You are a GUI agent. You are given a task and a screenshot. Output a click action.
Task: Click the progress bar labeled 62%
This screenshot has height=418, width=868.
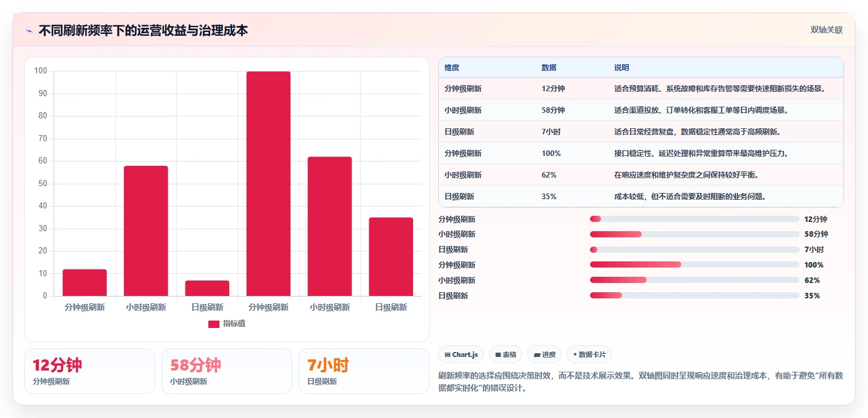pos(694,281)
